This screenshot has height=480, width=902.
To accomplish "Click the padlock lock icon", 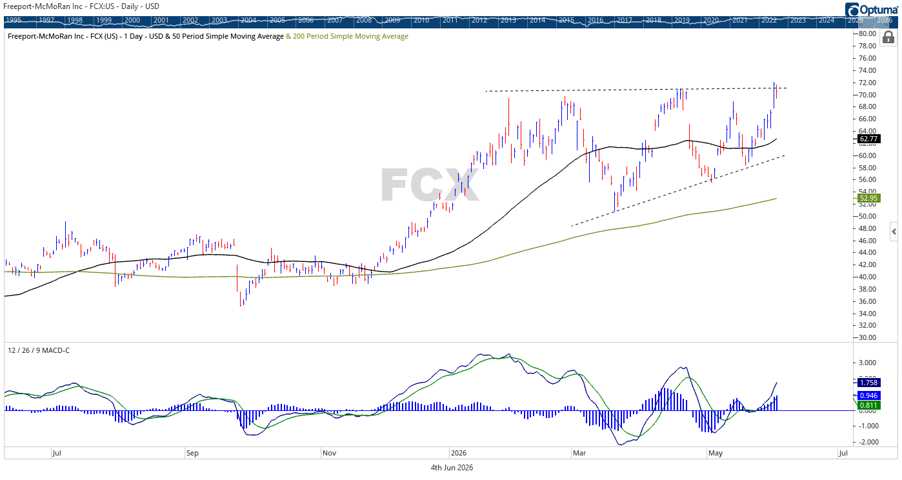I will (x=888, y=38).
